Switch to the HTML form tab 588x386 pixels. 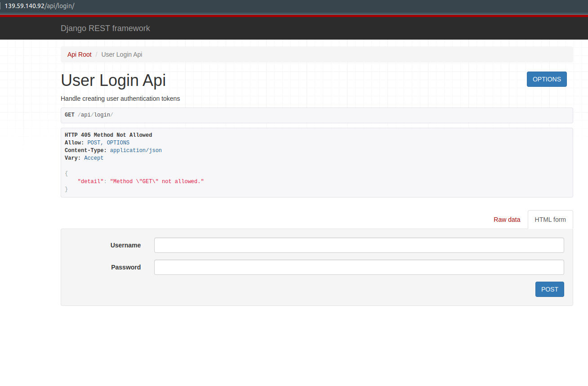[x=550, y=220]
